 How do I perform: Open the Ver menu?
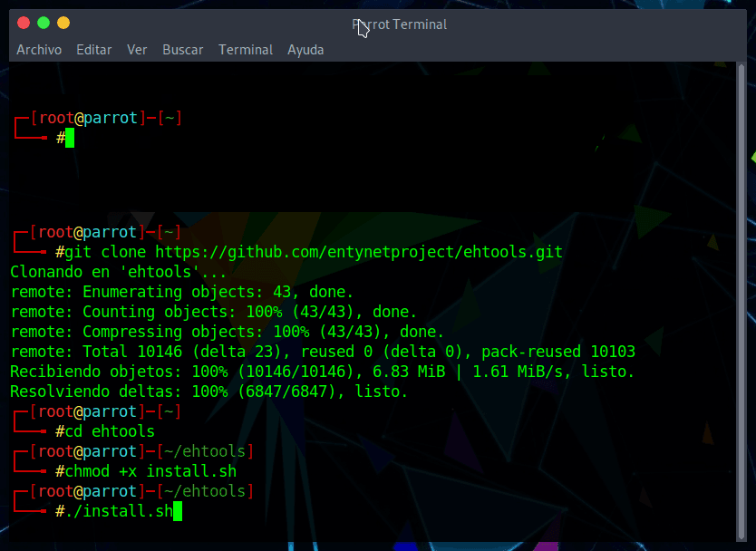pos(137,50)
